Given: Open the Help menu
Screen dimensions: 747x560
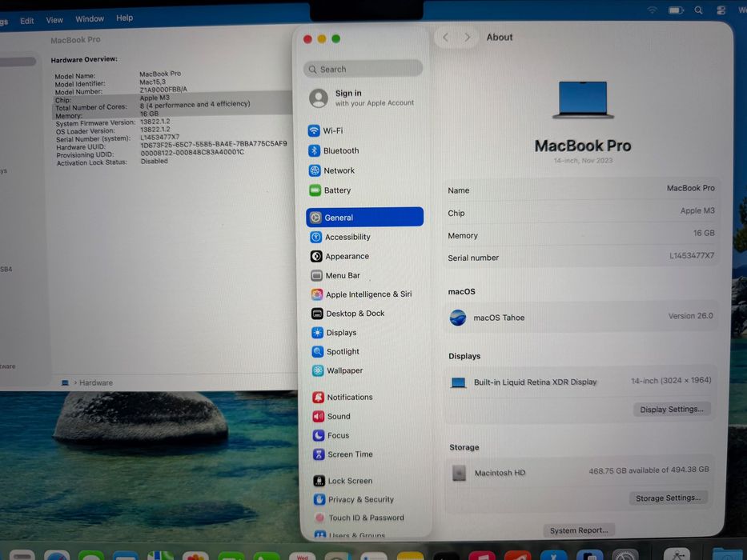Looking at the screenshot, I should (124, 18).
